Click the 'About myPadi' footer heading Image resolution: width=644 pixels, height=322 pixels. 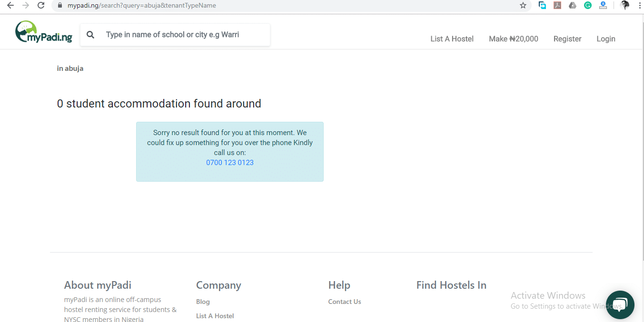[x=98, y=285]
